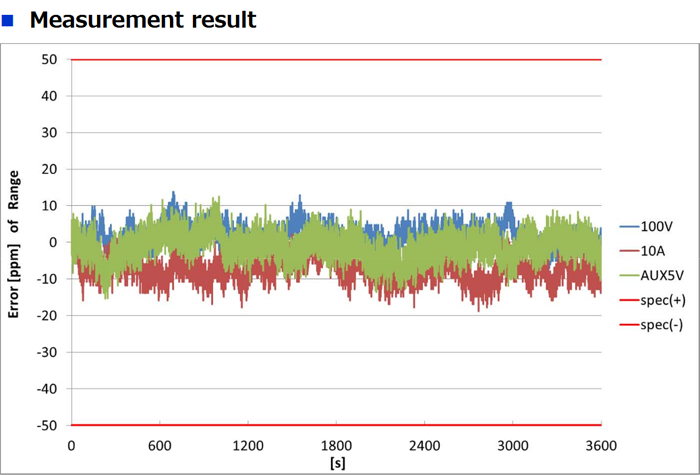The image size is (700, 475).
Task: Click the -30 label on the vertical axis
Action: point(46,352)
